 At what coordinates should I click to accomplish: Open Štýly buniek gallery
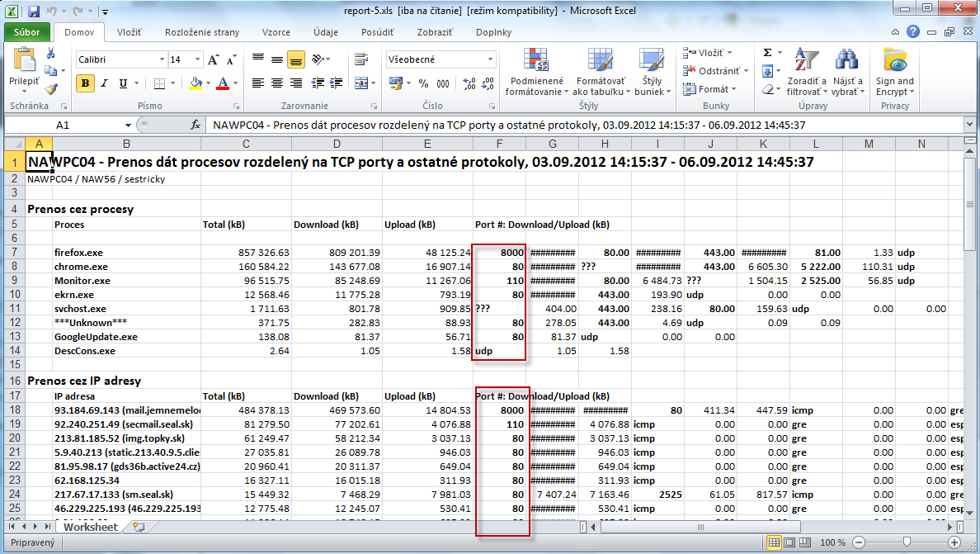point(652,72)
